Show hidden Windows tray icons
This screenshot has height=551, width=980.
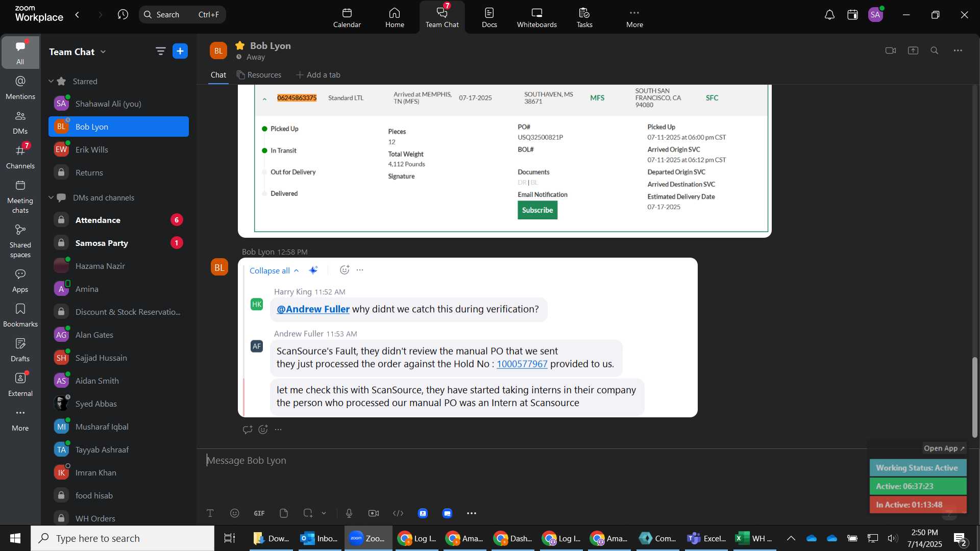coord(791,538)
